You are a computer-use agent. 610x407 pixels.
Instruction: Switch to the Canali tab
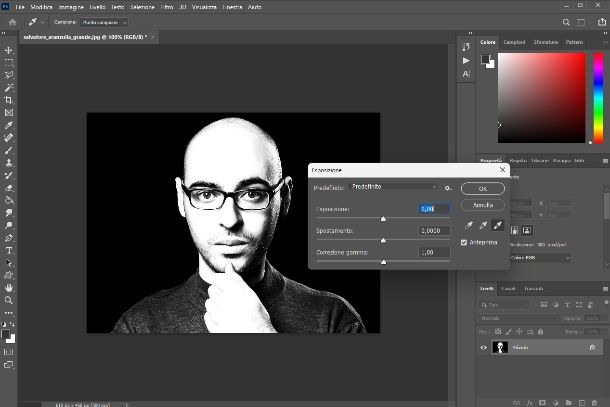508,289
